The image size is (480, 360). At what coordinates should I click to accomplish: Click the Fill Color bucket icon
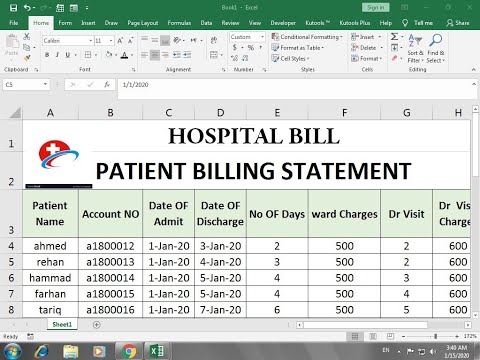[108, 55]
